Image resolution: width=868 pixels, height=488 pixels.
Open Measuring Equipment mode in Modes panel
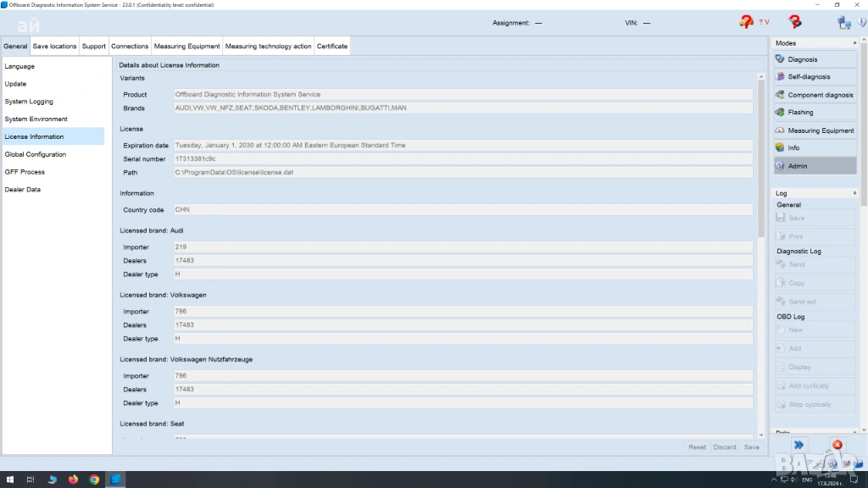pos(814,130)
